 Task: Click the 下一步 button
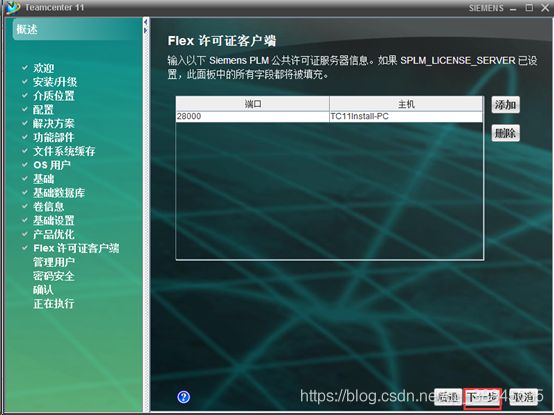pyautogui.click(x=483, y=398)
